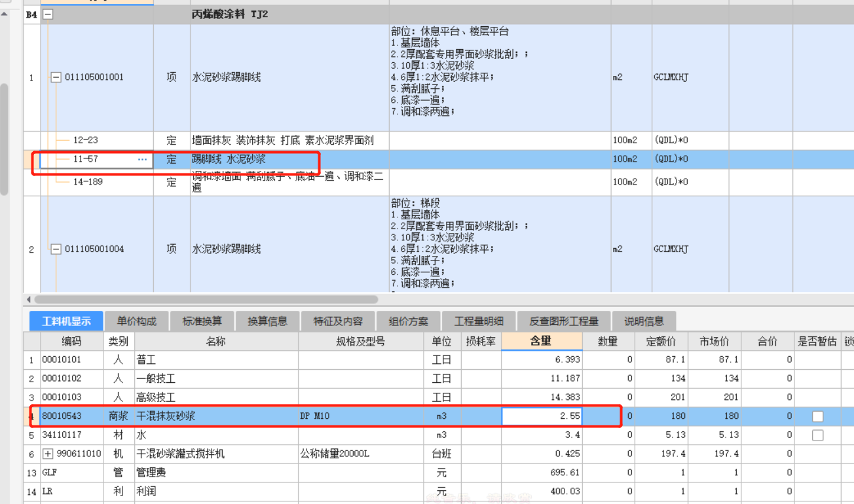Click material name 高级技工

point(156,397)
